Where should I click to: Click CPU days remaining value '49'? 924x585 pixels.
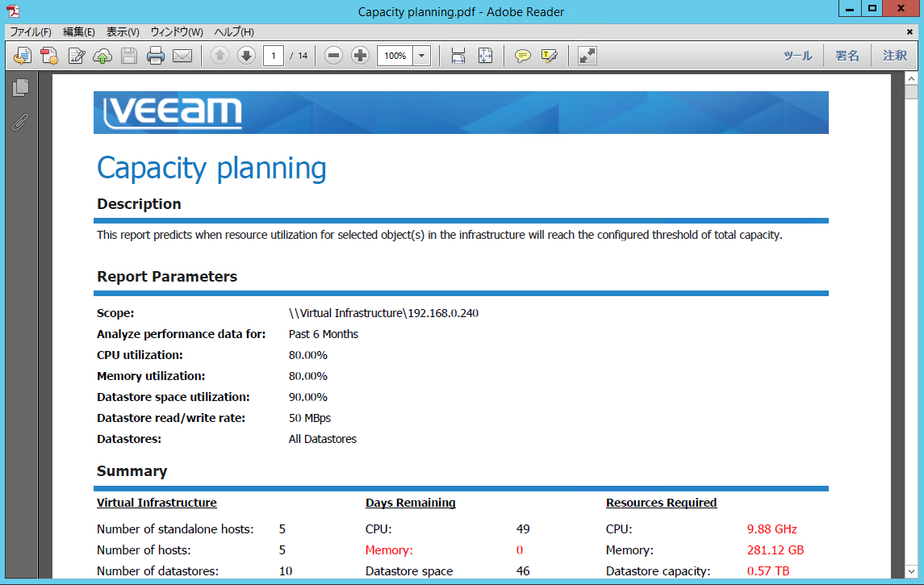523,529
